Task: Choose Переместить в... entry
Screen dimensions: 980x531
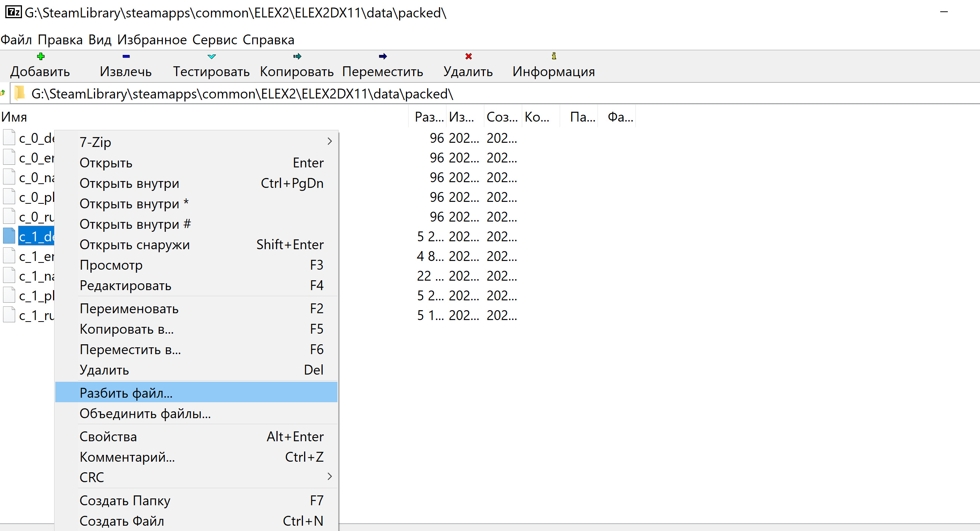Action: click(196, 350)
